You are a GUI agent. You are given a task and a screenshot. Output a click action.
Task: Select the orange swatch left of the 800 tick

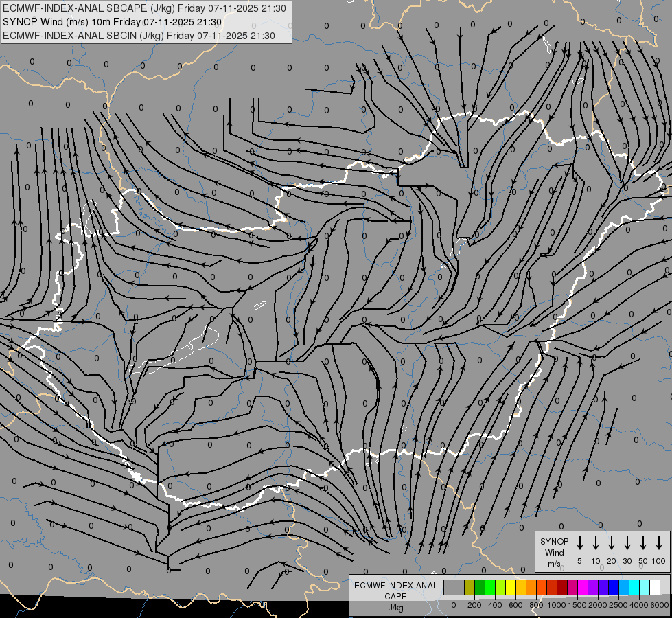coord(531,587)
